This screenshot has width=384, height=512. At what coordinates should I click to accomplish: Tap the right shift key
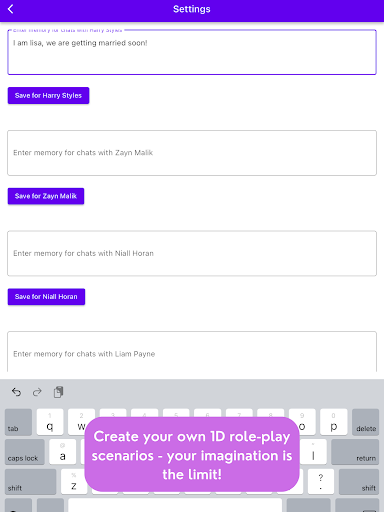[359, 482]
